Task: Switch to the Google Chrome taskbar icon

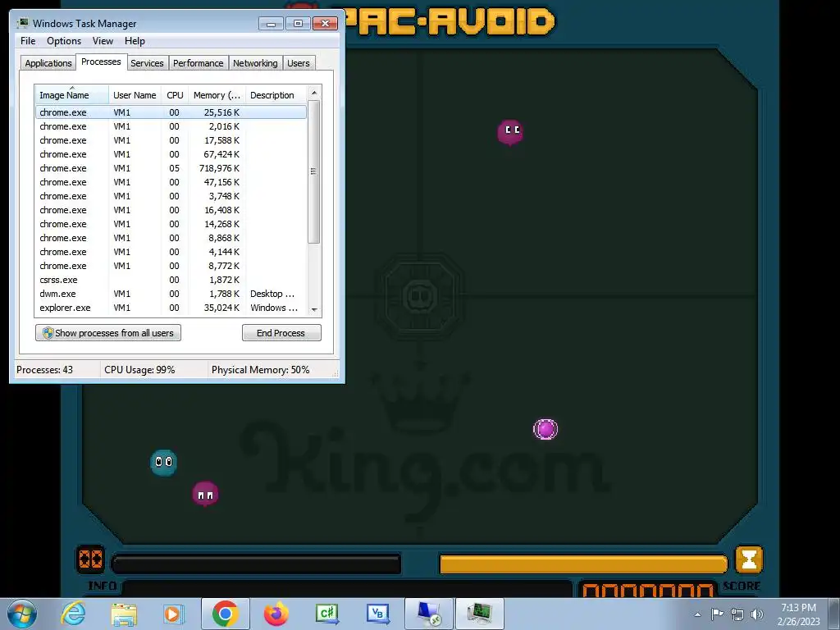Action: [225, 614]
